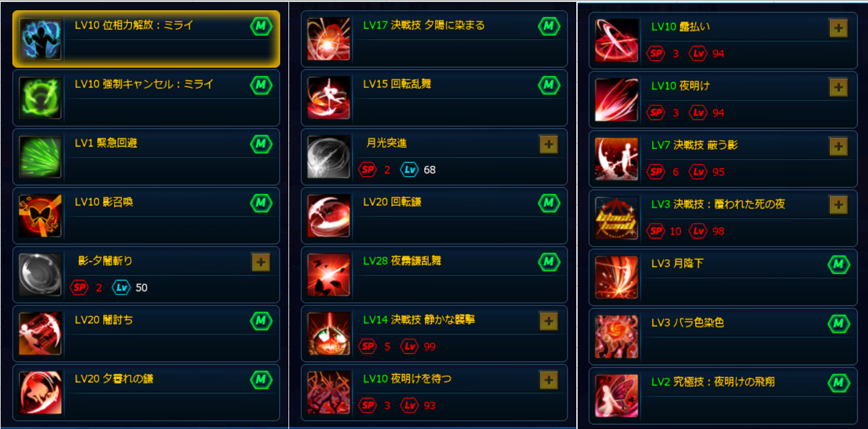Select the バラ色染色 skill icon
Screen dimensions: 868x429
click(x=616, y=336)
